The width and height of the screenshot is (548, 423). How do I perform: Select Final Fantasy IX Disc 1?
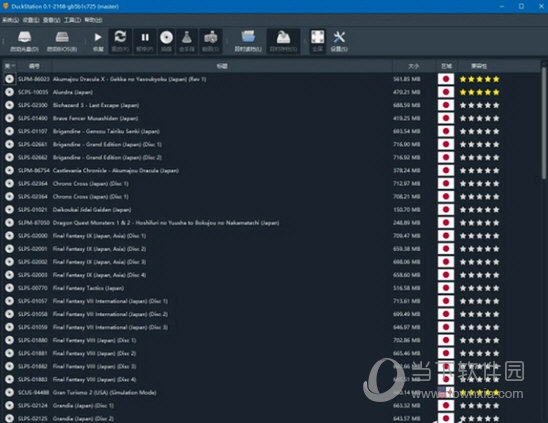coord(100,236)
